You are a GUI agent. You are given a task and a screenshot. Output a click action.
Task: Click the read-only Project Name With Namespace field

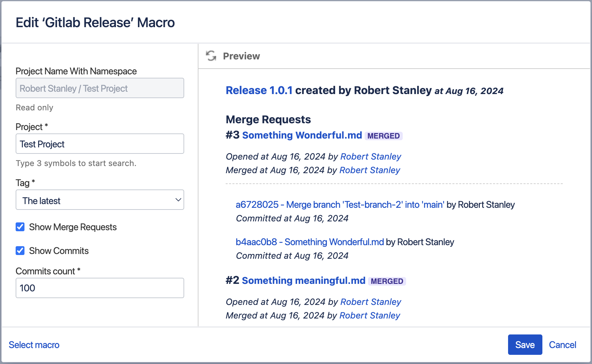click(100, 88)
